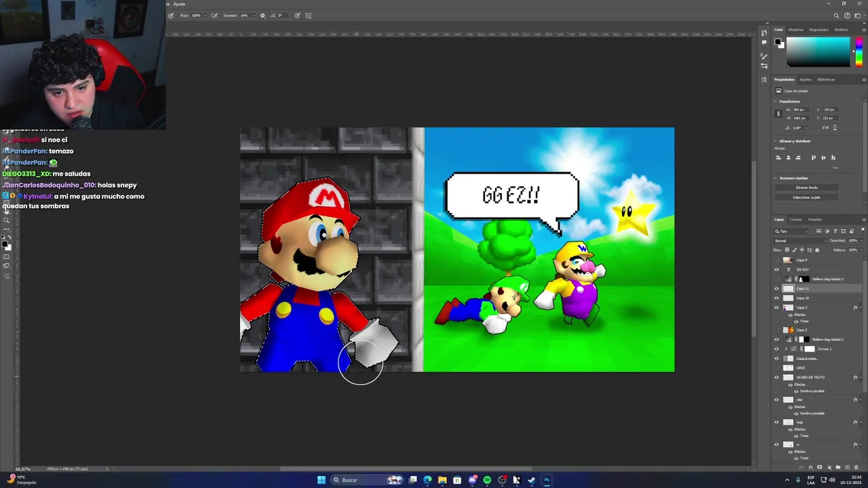
Task: Open the Flujo percentage dropdown
Action: 205,16
